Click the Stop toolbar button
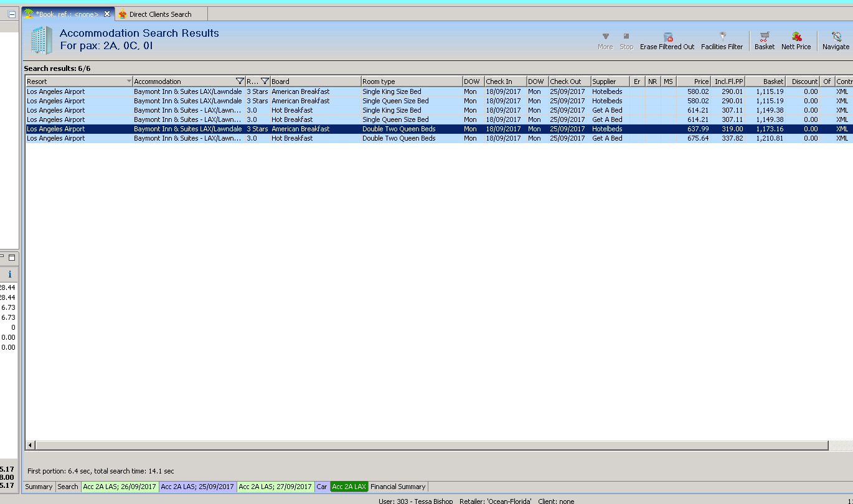Image resolution: width=853 pixels, height=504 pixels. coord(626,41)
